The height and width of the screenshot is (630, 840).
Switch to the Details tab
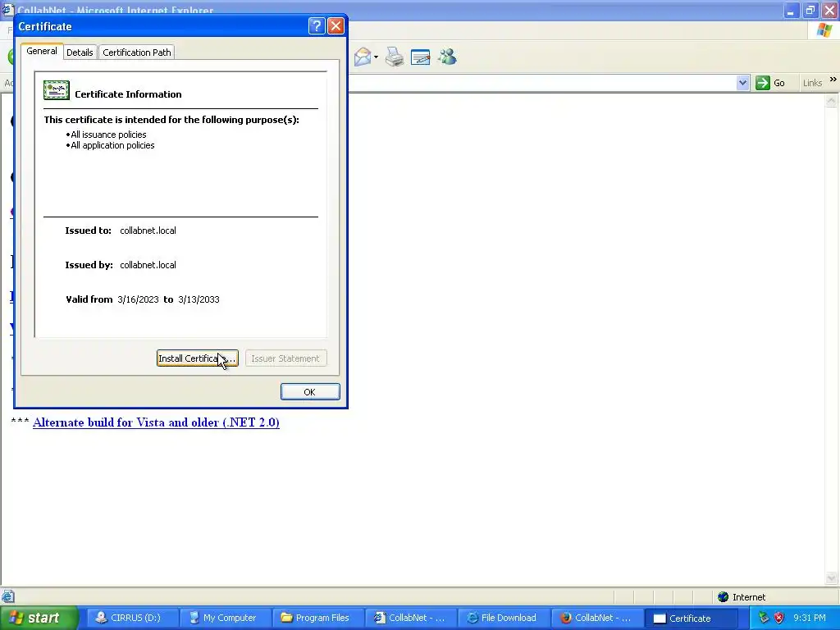[80, 52]
